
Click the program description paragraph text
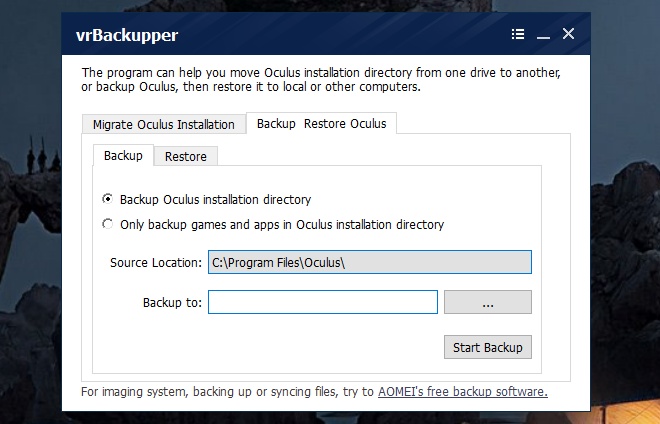click(321, 80)
